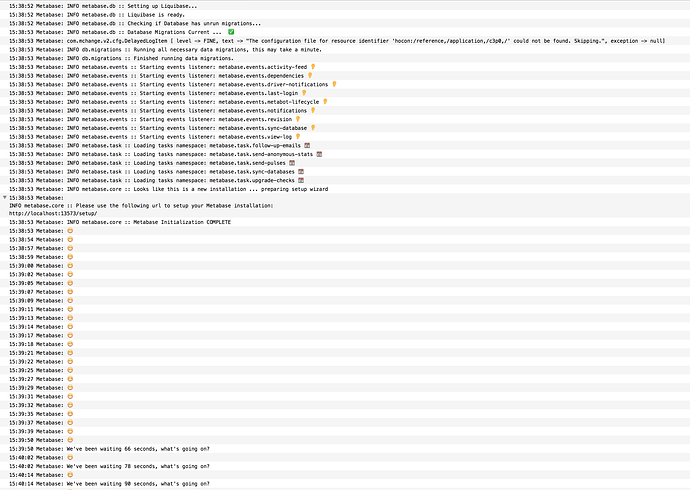
Task: Click the lightbulb emoji after metabase.events.activity-feed
Action: click(x=313, y=67)
